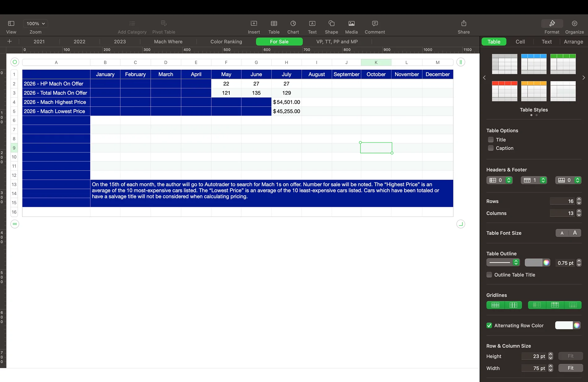Select the Arrange inspector tab
The height and width of the screenshot is (382, 588).
click(x=573, y=42)
